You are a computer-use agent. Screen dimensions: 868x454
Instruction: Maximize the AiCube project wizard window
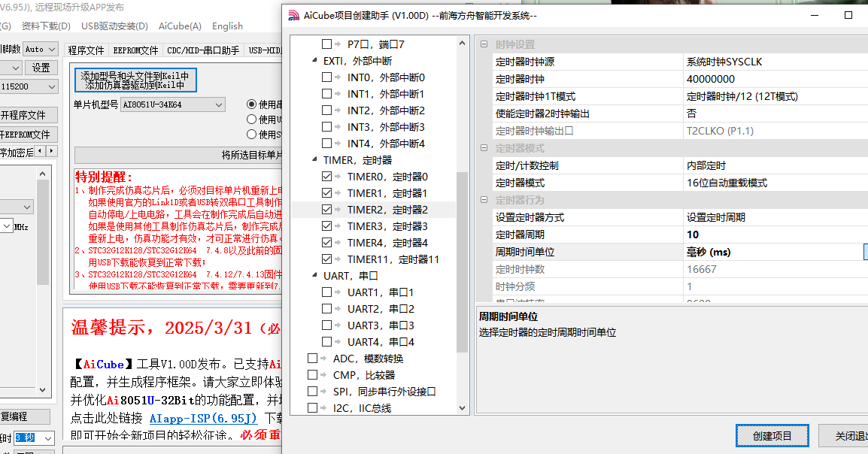[x=848, y=15]
